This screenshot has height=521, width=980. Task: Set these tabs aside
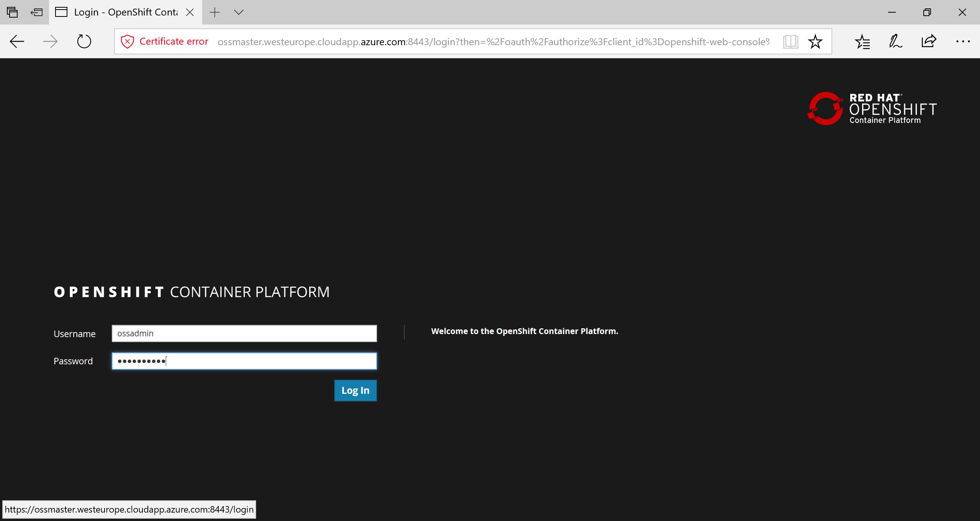36,12
